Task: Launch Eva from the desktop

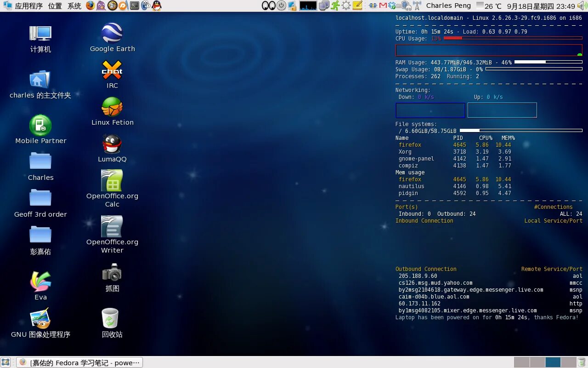Action: click(40, 286)
